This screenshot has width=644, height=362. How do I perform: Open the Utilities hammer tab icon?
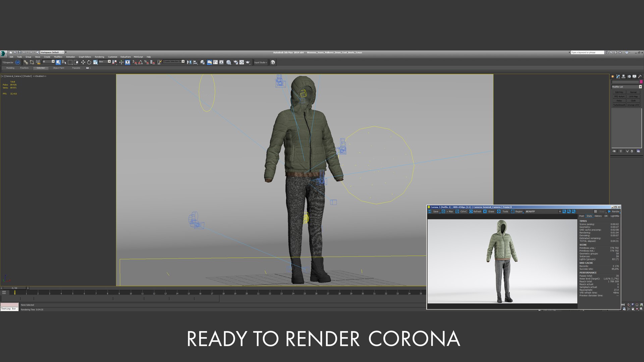pyautogui.click(x=640, y=76)
